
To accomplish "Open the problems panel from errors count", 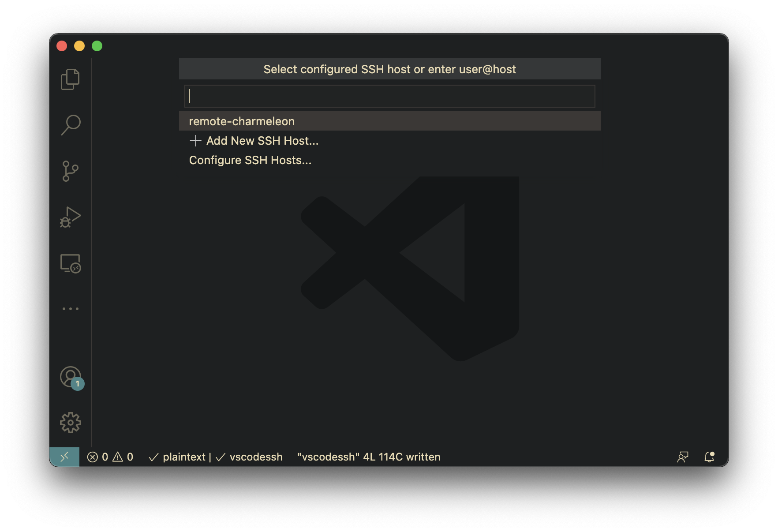I will tap(98, 457).
